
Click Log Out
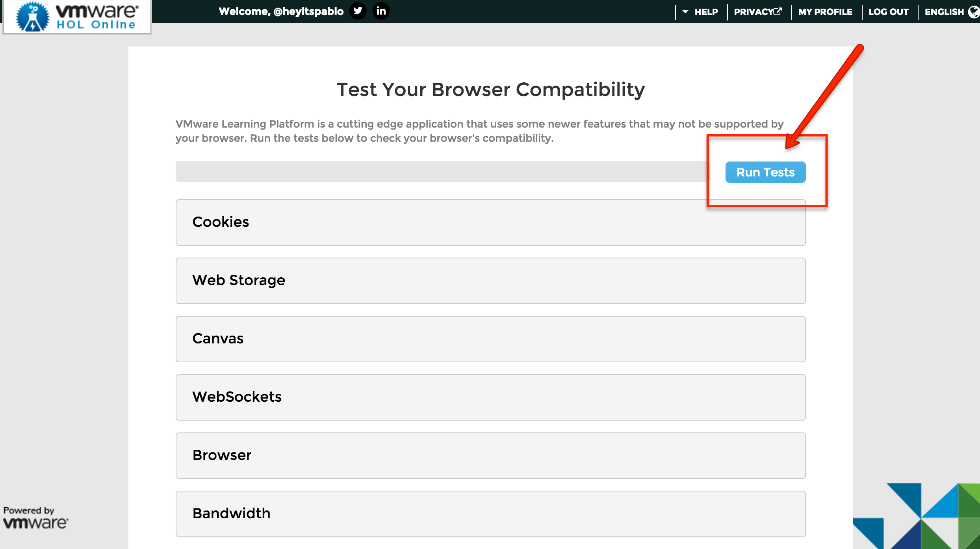pos(888,12)
